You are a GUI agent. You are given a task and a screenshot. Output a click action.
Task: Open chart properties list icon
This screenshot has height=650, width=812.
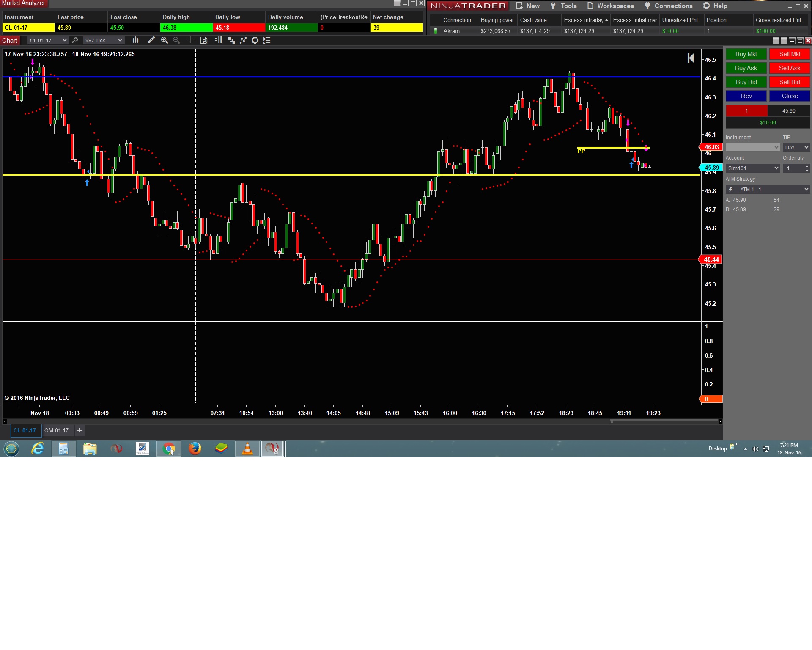coord(267,40)
